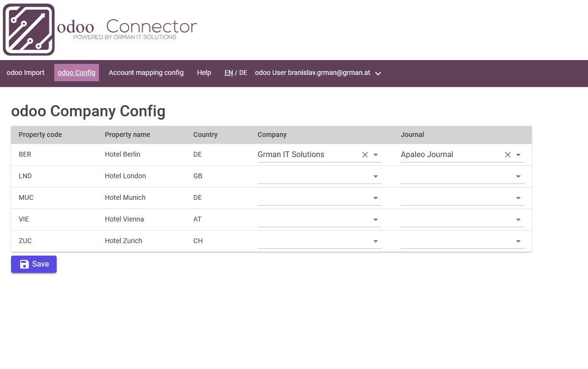The image size is (588, 369).
Task: Expand the Journal dropdown for Hotel Vienna
Action: [518, 219]
